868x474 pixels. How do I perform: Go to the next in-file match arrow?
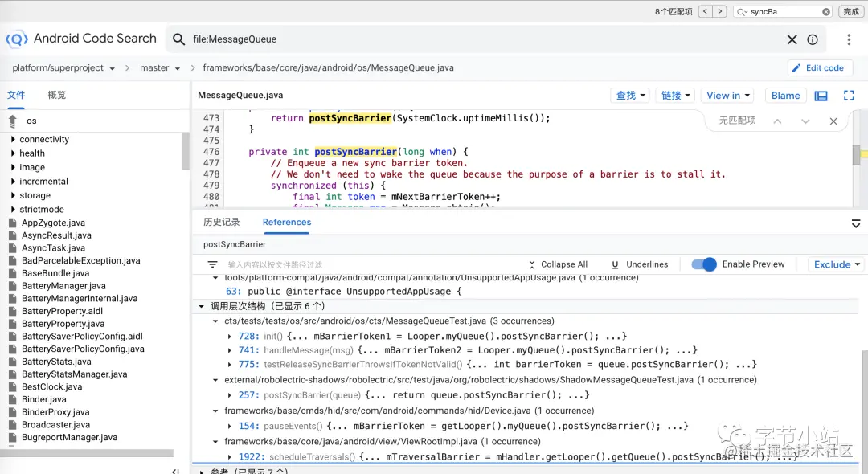coord(805,121)
